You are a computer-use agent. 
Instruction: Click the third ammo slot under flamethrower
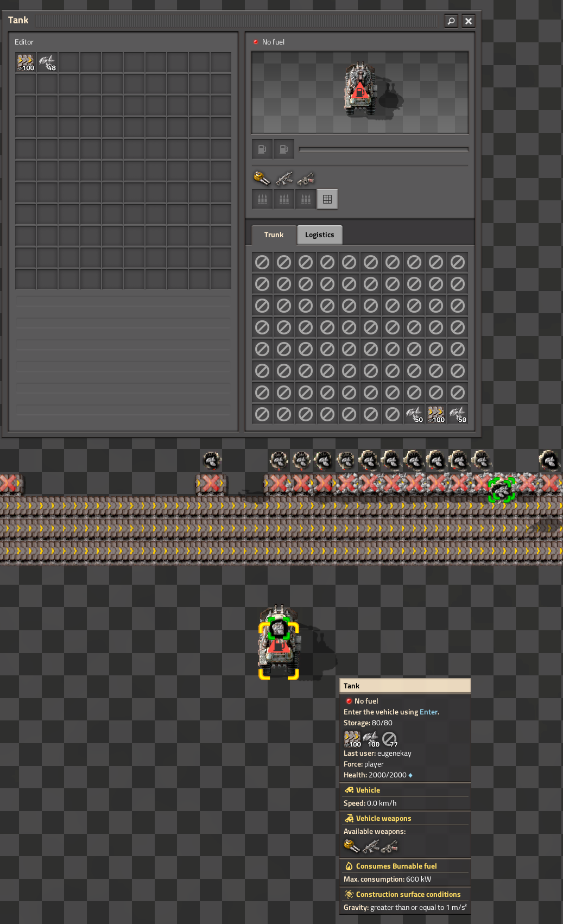(x=306, y=199)
